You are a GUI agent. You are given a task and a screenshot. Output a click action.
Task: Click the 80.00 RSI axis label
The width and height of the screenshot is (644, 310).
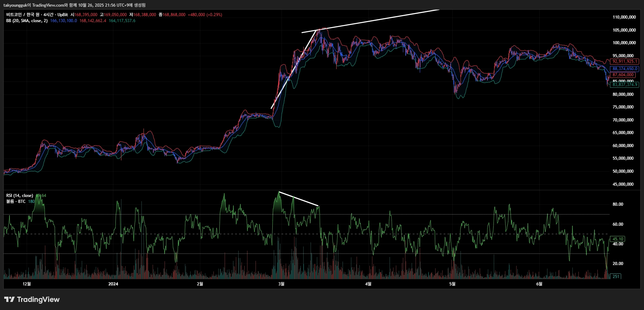click(x=618, y=204)
